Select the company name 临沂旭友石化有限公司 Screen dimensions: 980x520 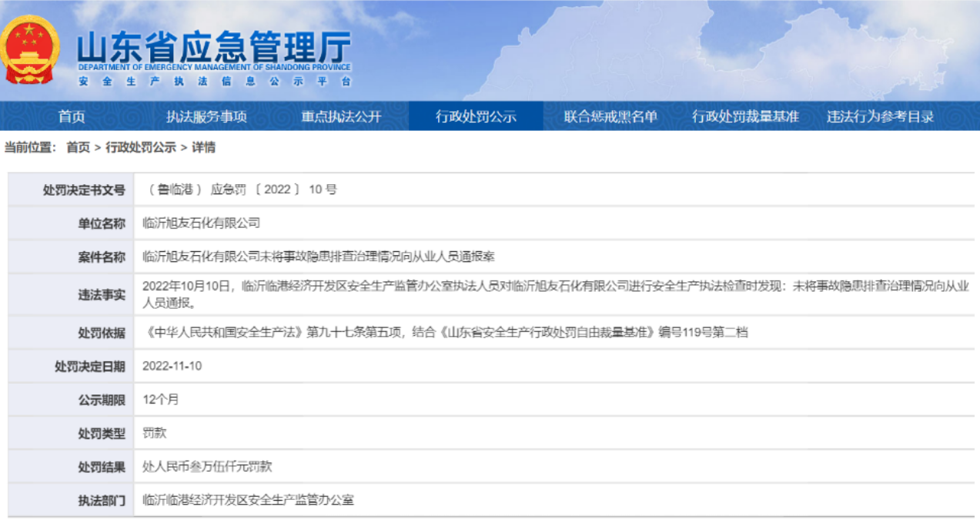202,223
